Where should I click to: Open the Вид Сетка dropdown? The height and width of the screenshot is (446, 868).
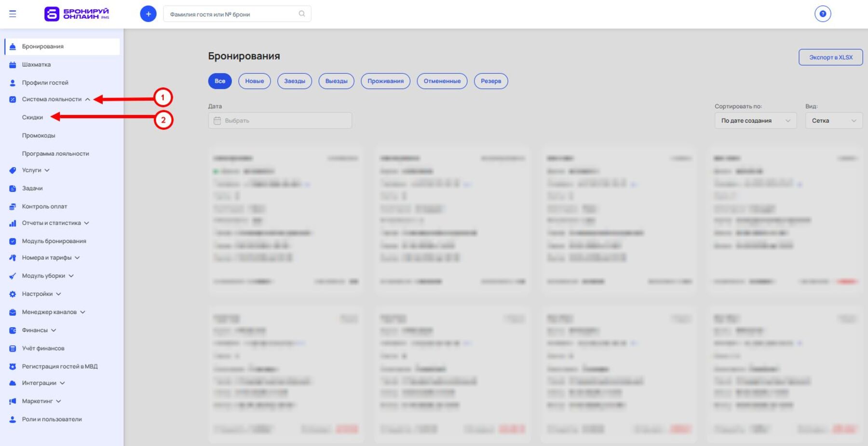click(833, 121)
